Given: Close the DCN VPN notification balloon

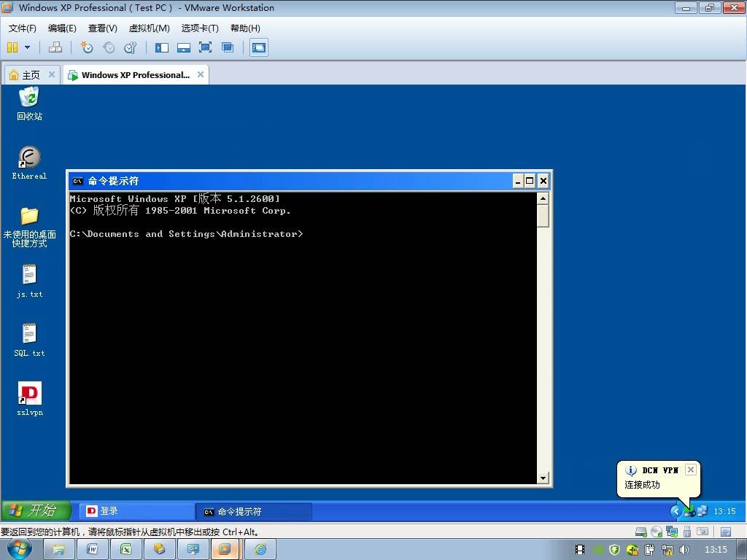Looking at the screenshot, I should pyautogui.click(x=690, y=470).
